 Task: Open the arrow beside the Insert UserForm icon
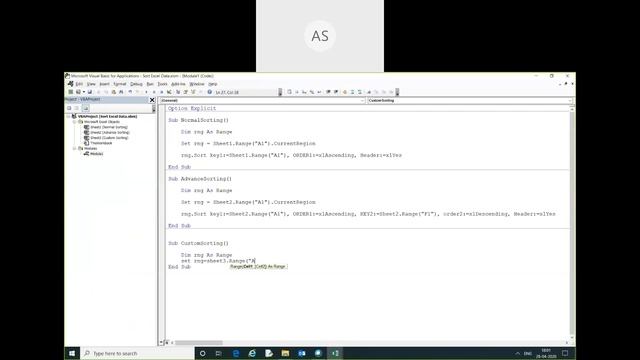84,92
